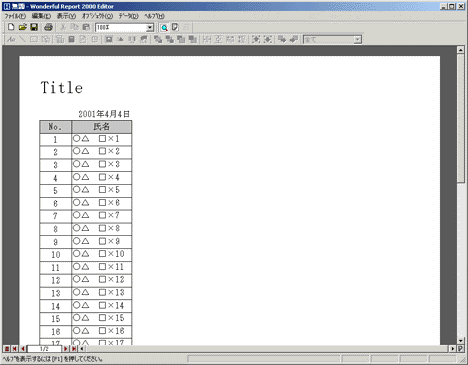Expand the 100% zoom dropdown

click(x=150, y=28)
